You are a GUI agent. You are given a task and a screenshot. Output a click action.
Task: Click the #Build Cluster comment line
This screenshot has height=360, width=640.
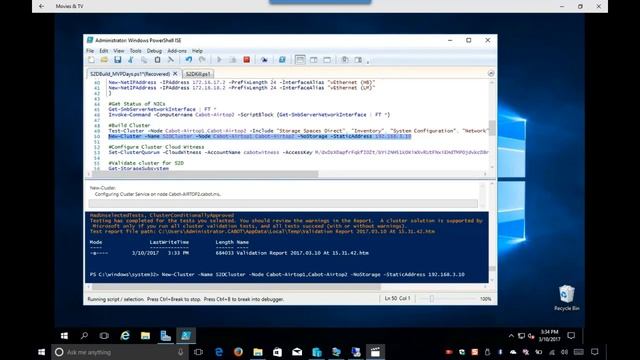click(129, 125)
